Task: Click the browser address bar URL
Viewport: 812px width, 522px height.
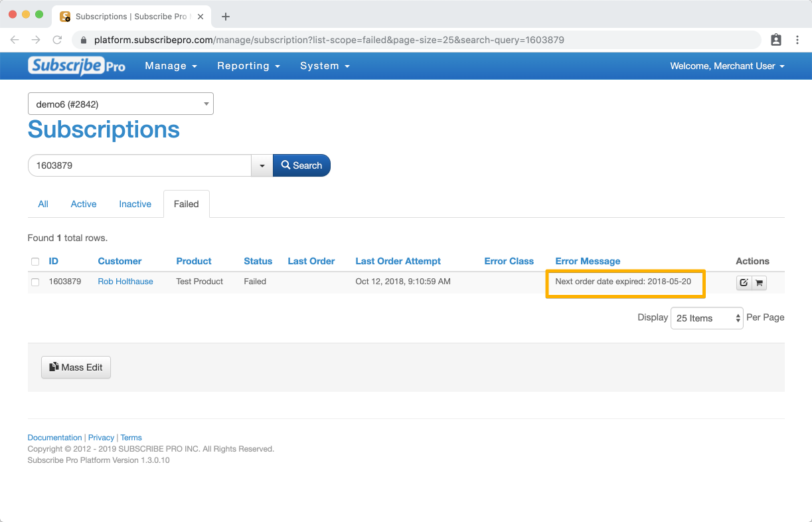Action: (x=329, y=40)
